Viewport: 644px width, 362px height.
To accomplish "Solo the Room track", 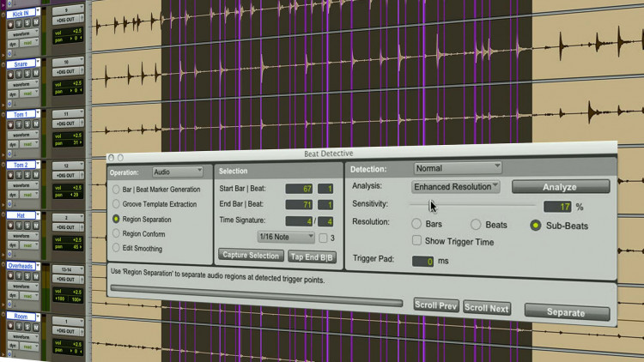I will [x=27, y=327].
